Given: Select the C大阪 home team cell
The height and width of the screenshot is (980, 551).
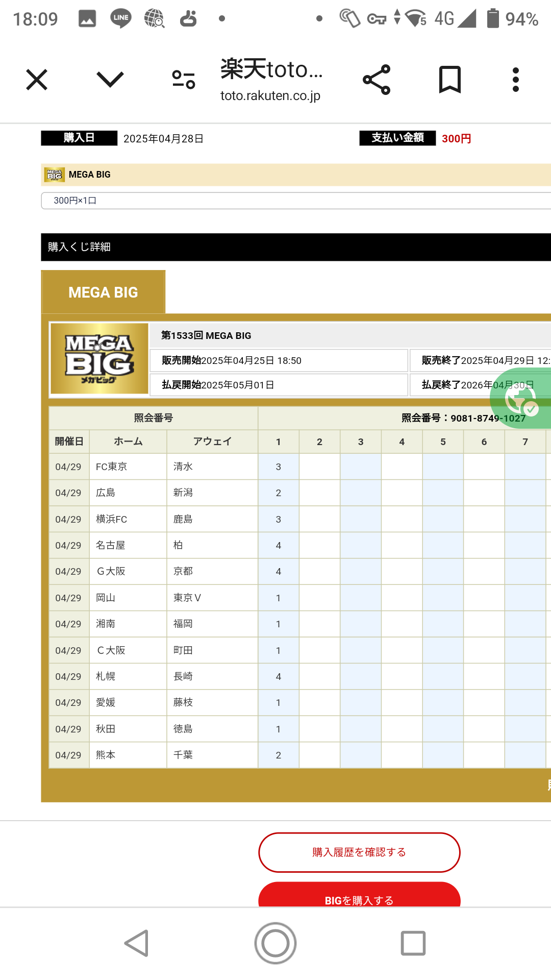Looking at the screenshot, I should 128,650.
